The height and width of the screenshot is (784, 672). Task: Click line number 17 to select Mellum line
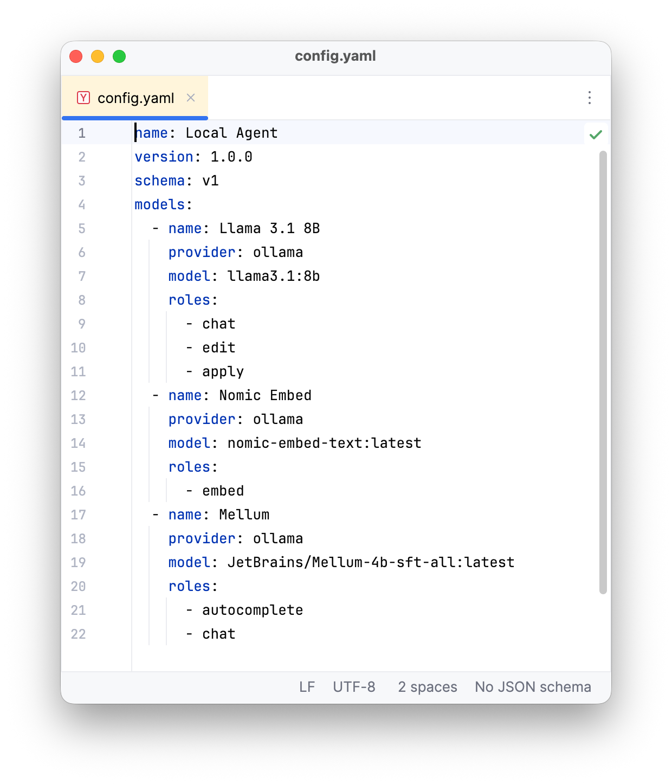coord(78,515)
